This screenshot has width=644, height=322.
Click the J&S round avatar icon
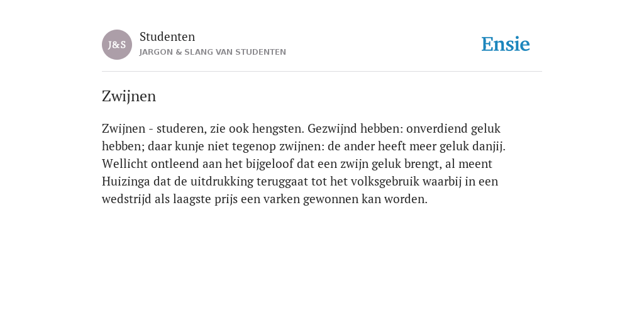(117, 45)
